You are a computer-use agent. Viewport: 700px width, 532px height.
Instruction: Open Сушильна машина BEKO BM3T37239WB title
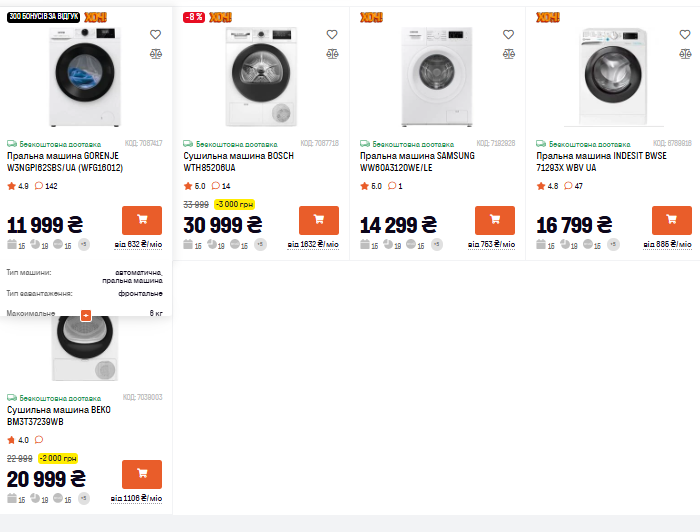[x=59, y=416]
